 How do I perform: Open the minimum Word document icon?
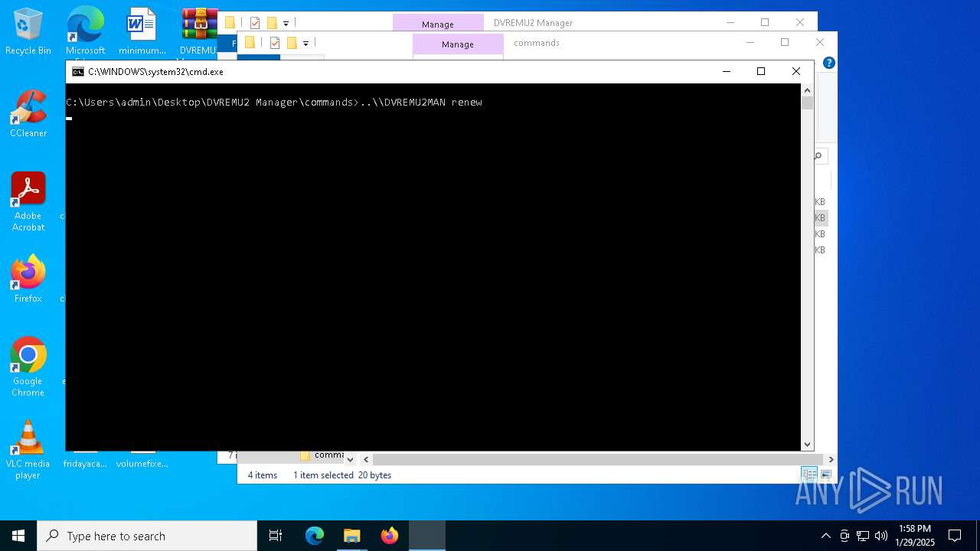[142, 31]
